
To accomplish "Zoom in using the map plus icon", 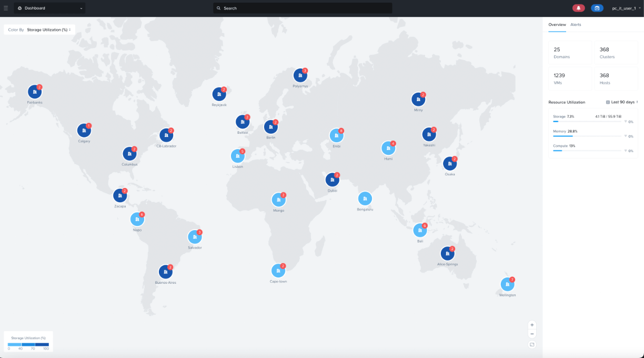I will click(532, 325).
